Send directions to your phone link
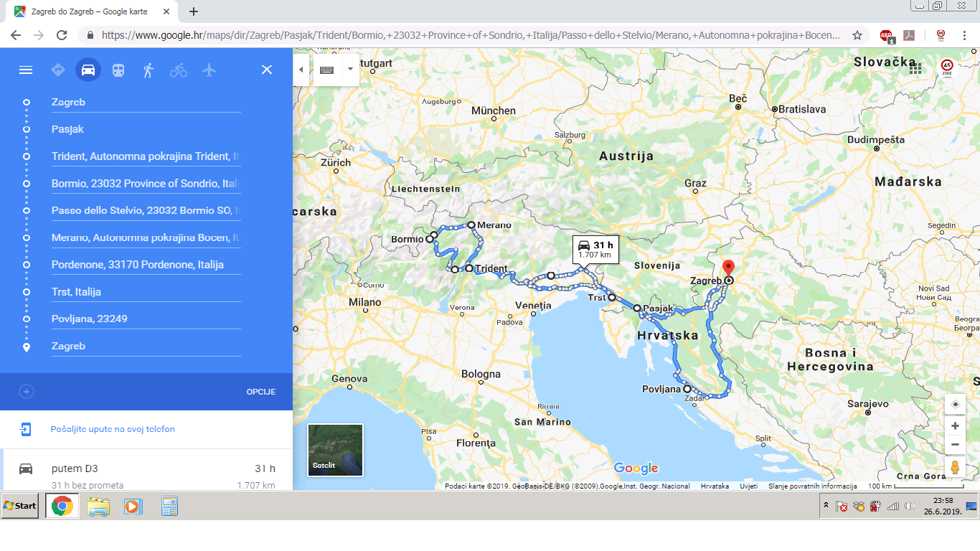Screen dimensions: 980x551 [113, 429]
